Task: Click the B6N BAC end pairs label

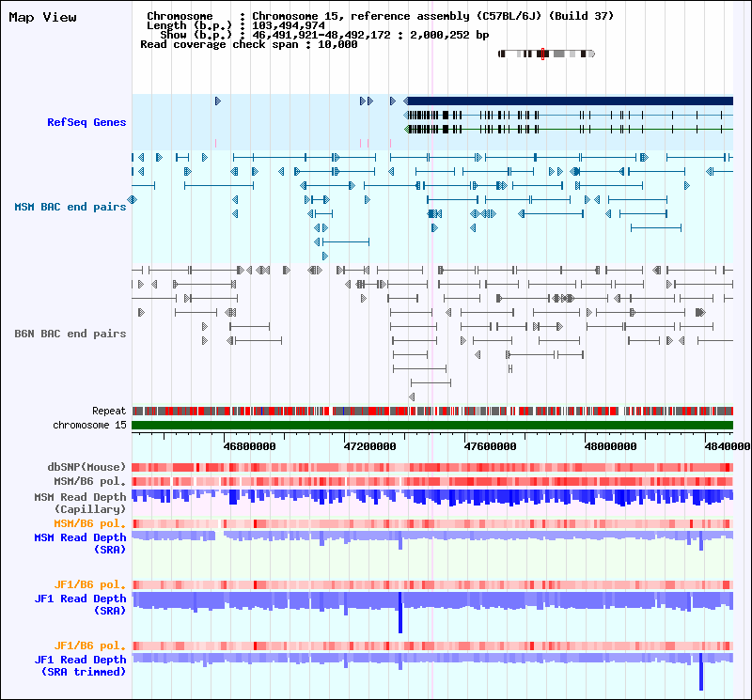Action: tap(70, 334)
